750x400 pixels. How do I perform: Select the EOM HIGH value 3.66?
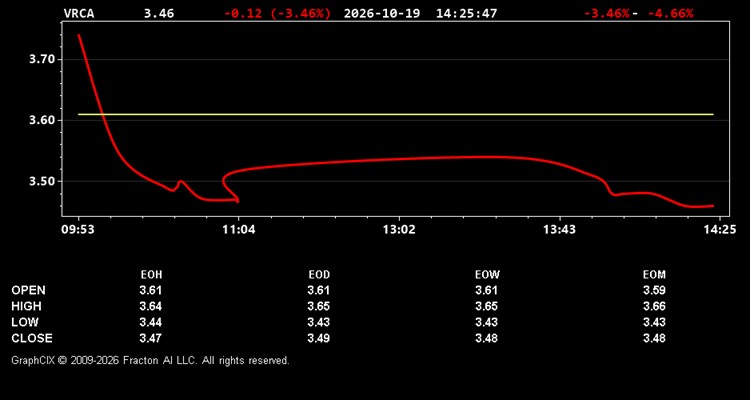point(654,306)
